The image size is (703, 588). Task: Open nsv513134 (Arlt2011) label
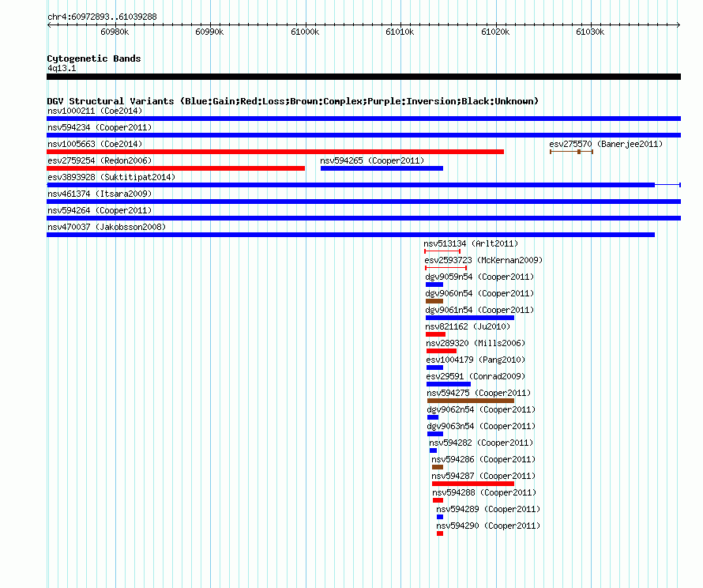[x=471, y=243]
